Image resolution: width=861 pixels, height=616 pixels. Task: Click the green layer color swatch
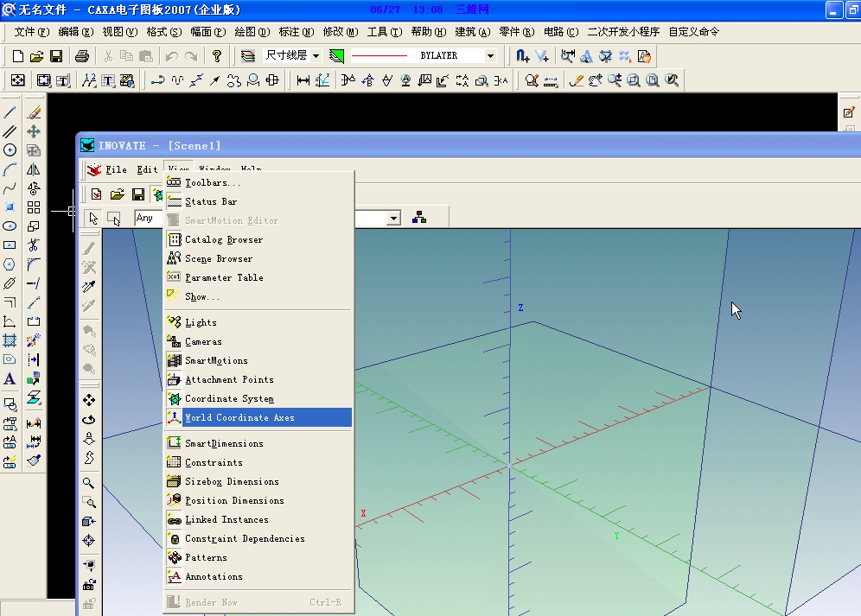tap(336, 56)
